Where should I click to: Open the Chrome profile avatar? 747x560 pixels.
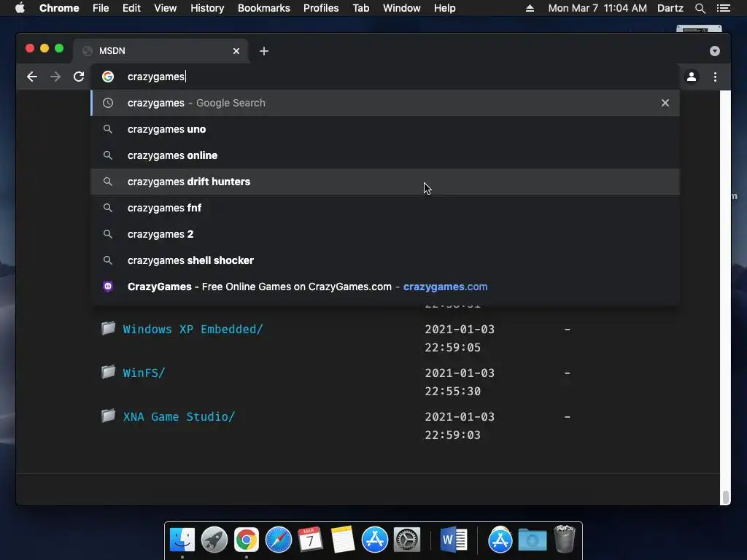coord(692,77)
